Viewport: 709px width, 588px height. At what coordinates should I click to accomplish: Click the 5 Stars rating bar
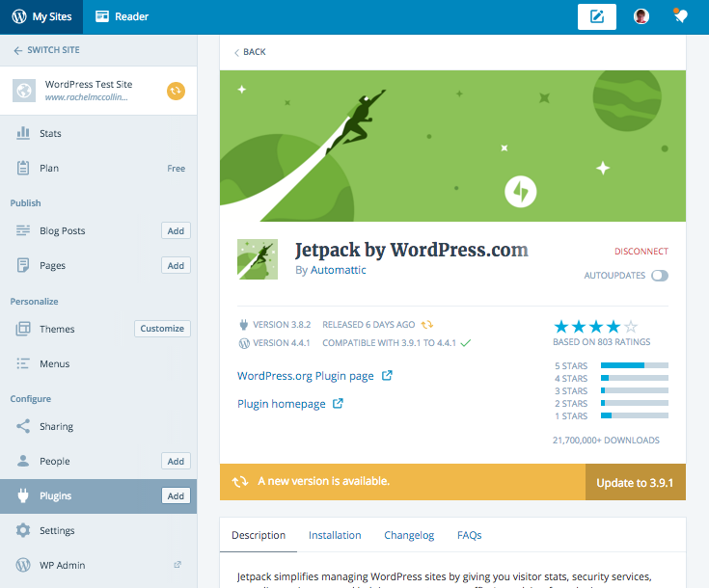point(635,365)
